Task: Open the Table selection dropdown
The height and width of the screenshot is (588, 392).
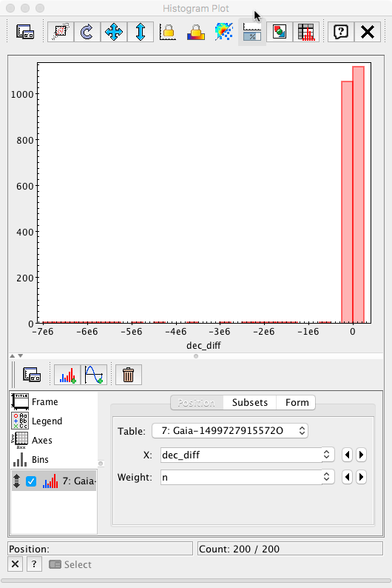Action: click(x=230, y=431)
